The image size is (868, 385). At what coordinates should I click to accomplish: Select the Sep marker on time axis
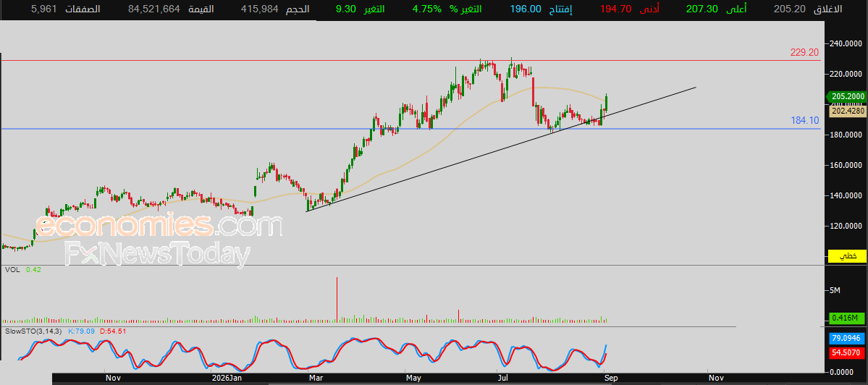610,378
